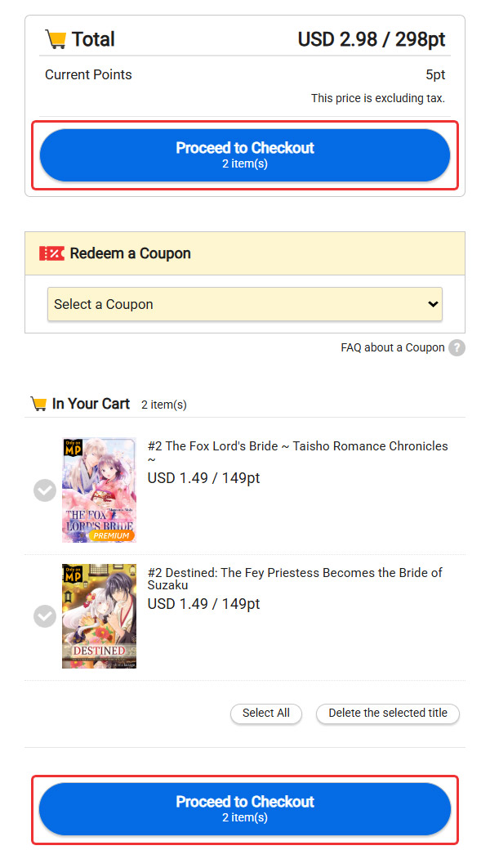Click the Only on MP badge on Fox Lord's Bride
490x868 pixels.
[73, 447]
